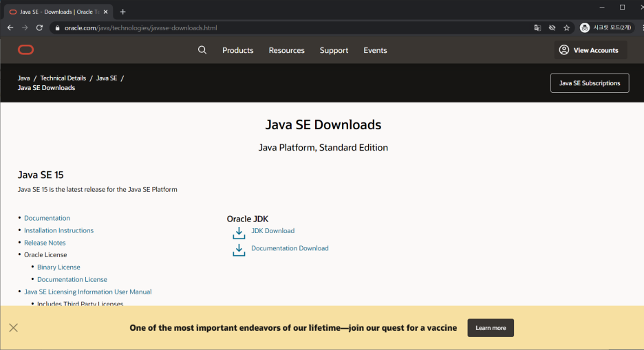Click the incognito mode label text
The width and height of the screenshot is (644, 350).
pyautogui.click(x=612, y=28)
